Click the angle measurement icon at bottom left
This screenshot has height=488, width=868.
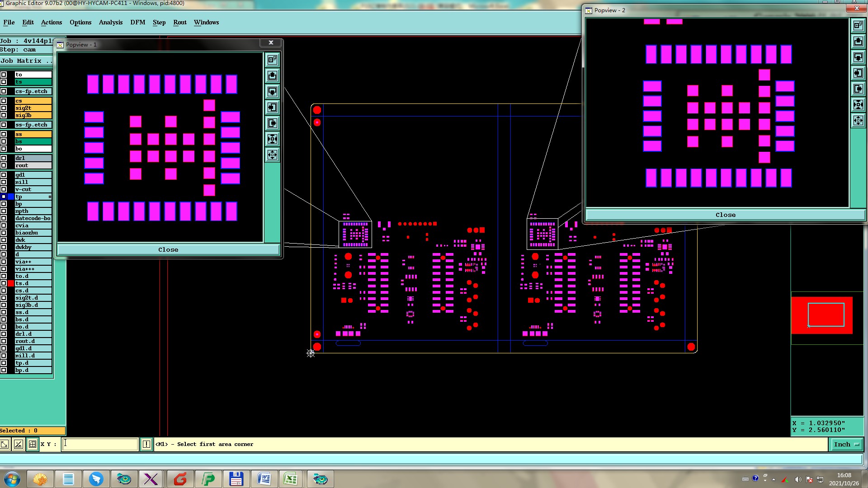point(18,444)
